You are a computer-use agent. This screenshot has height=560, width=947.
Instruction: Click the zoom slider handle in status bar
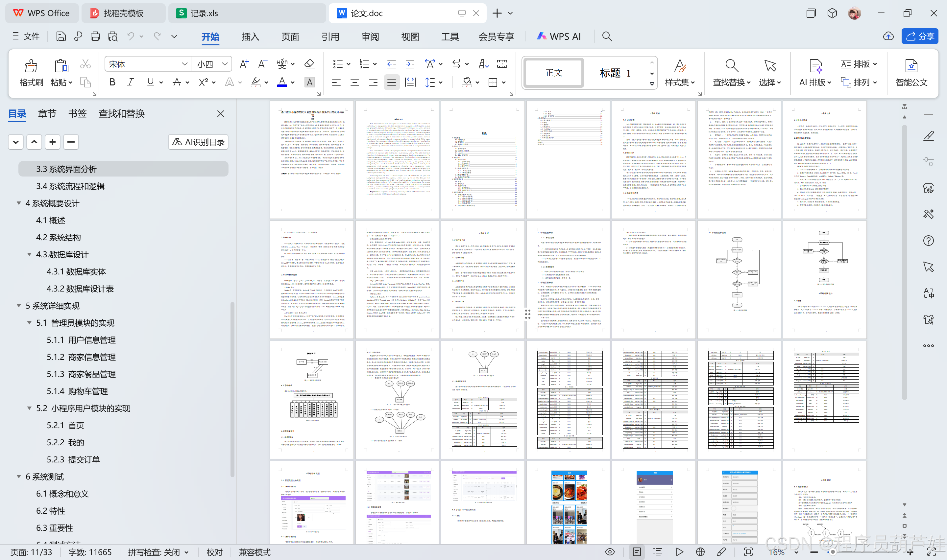coord(833,552)
